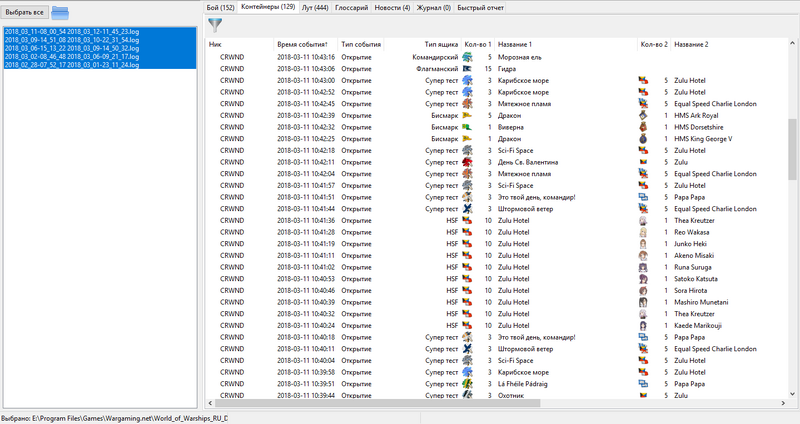Click the HMS King George V emblem

pos(642,139)
